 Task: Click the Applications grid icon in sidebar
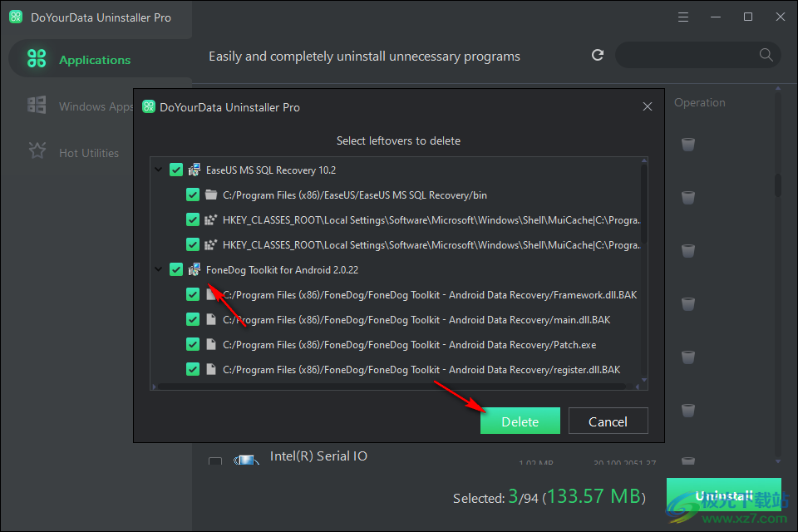point(36,58)
